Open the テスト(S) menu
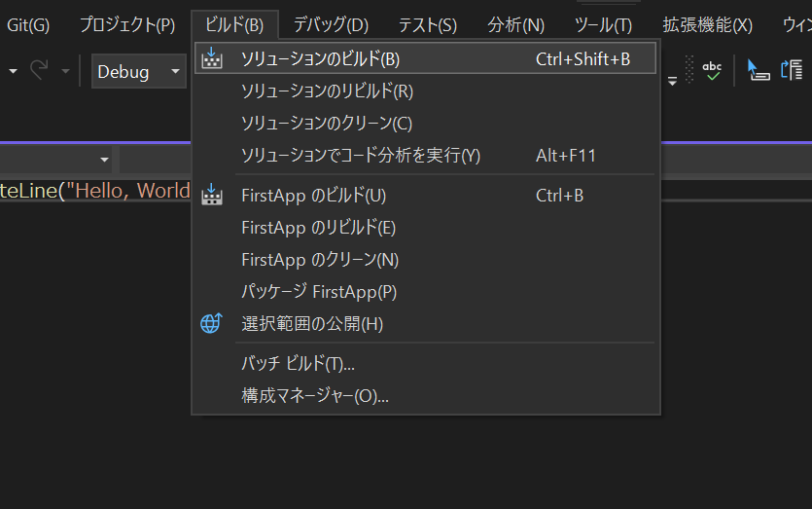The image size is (812, 509). coord(428,25)
